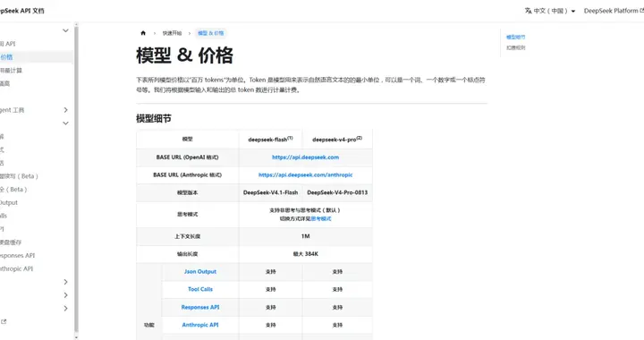Screen dimensions: 644x340
Task: Expand the Agent 工具 sidebar section
Action: click(x=65, y=110)
